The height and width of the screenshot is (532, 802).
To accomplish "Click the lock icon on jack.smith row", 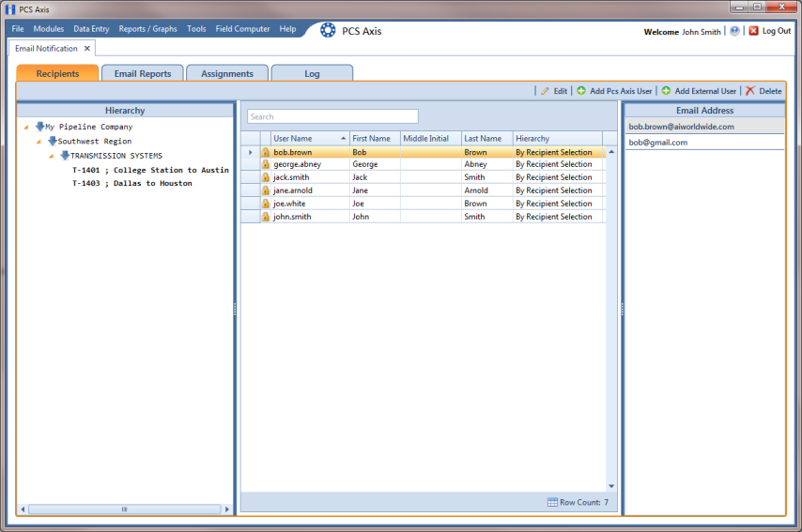I will point(266,177).
